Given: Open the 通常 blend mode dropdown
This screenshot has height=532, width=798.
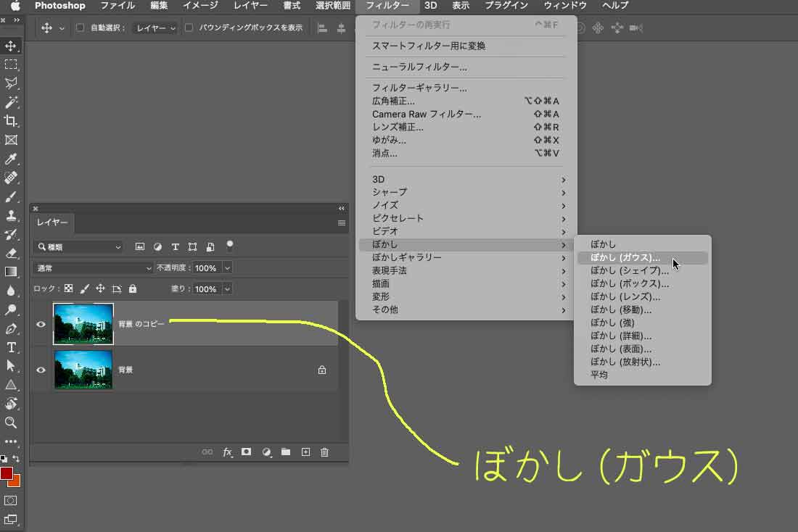Looking at the screenshot, I should tap(93, 268).
